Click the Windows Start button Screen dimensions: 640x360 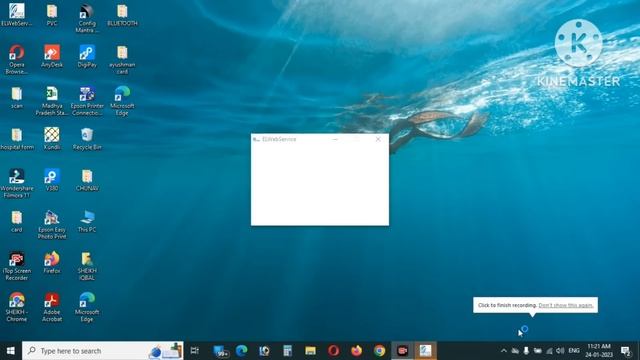[x=11, y=351]
